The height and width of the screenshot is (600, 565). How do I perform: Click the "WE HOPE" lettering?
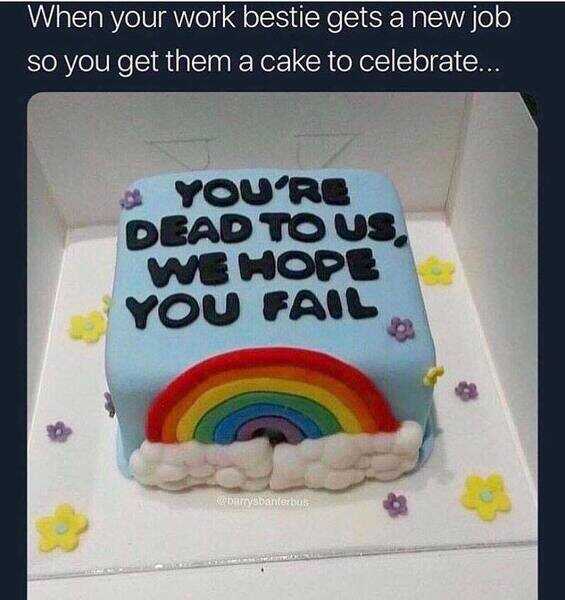point(263,268)
